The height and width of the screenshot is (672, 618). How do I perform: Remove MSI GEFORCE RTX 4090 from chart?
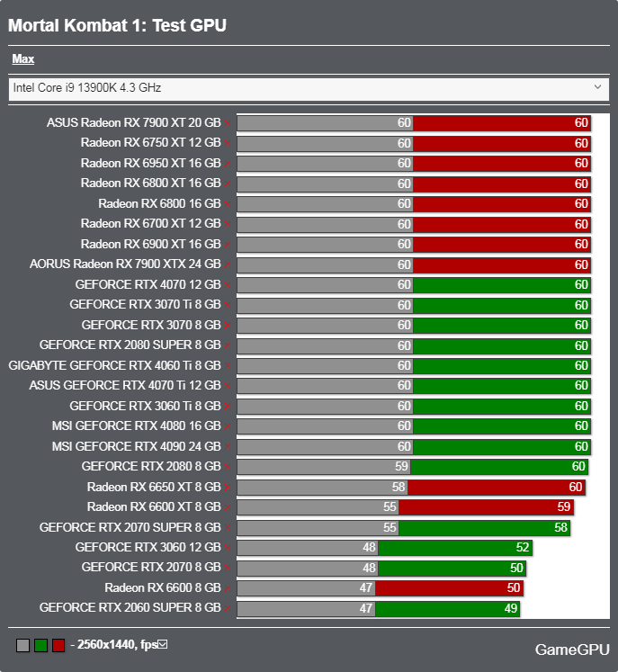point(228,447)
